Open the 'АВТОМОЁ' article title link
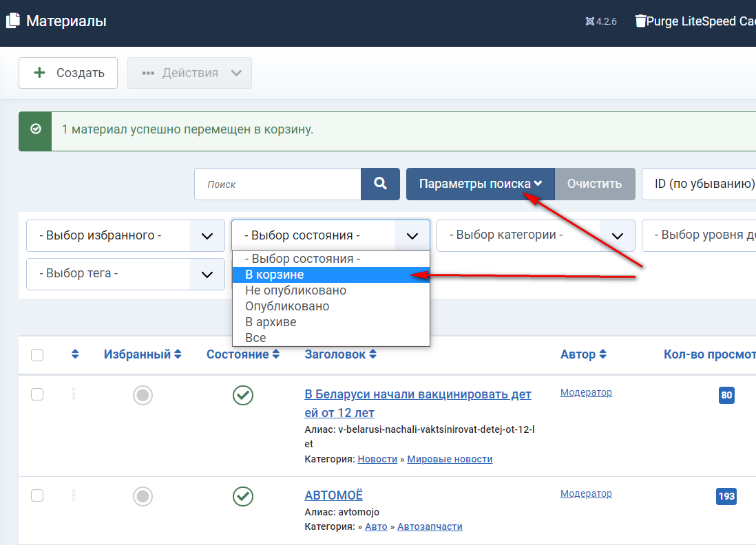The width and height of the screenshot is (756, 545). pos(333,495)
